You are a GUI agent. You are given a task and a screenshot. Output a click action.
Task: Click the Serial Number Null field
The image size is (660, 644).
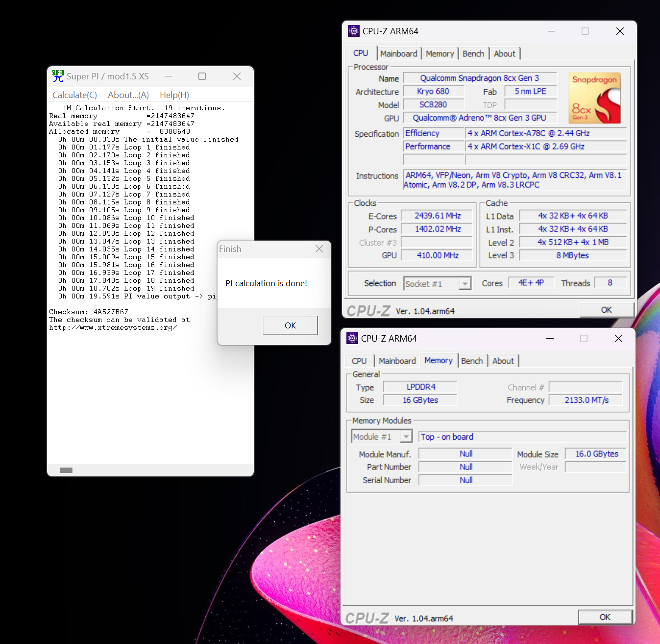[465, 480]
